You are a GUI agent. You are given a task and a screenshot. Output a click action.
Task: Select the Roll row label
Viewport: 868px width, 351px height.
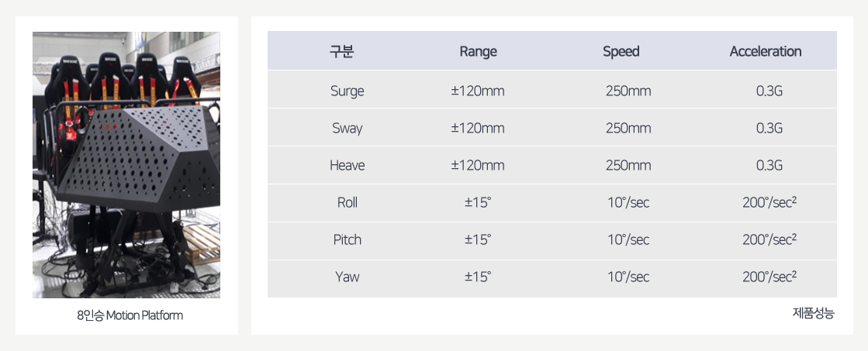[x=347, y=202]
